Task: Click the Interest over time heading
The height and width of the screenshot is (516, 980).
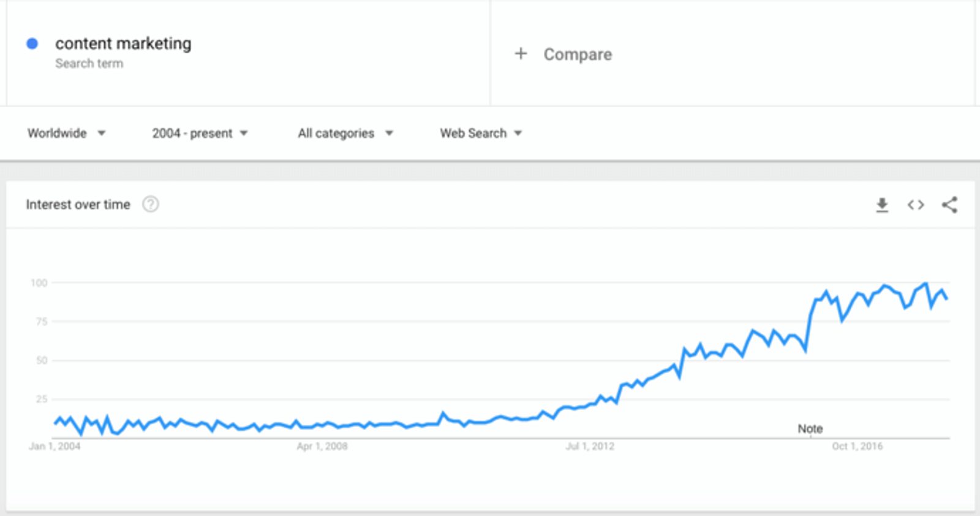Action: click(77, 204)
